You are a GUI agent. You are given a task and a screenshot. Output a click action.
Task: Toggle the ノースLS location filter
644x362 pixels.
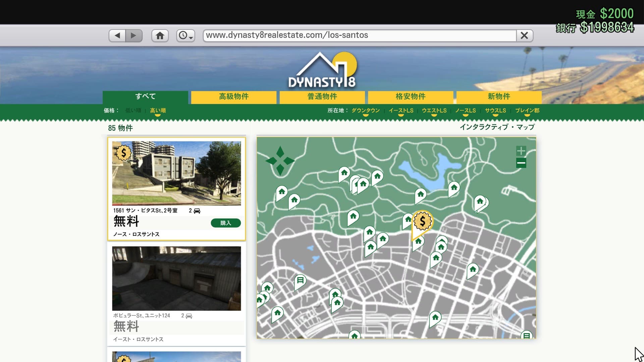pos(466,111)
